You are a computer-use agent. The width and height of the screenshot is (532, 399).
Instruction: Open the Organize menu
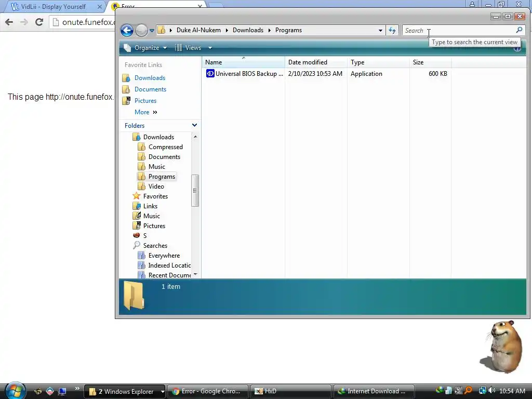point(145,48)
